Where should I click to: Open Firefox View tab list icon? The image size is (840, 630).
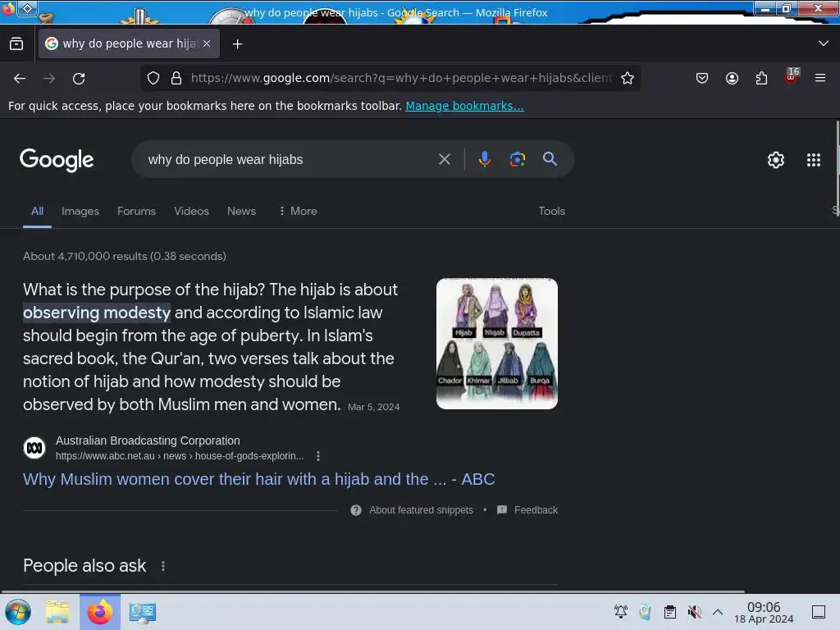(x=16, y=44)
